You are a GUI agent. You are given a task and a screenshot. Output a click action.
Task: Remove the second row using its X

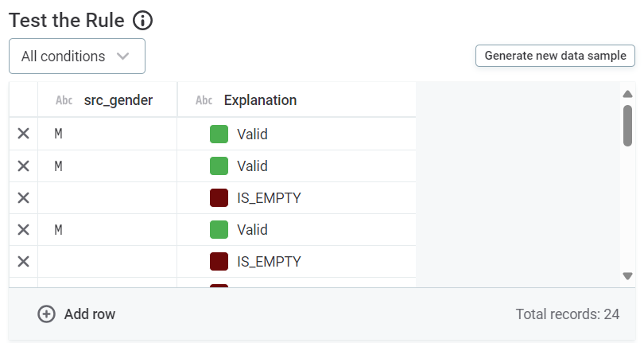[24, 166]
